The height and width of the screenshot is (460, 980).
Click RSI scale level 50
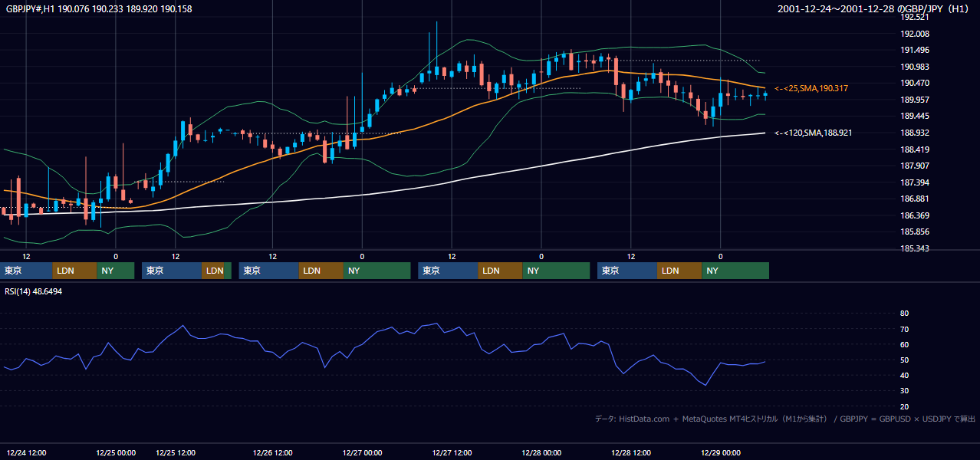905,360
